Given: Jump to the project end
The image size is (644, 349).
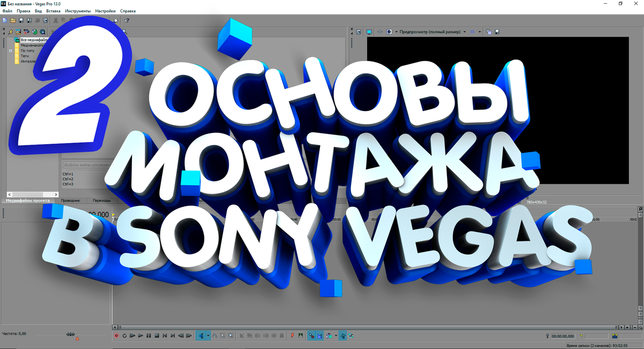Looking at the screenshot, I should (x=173, y=336).
